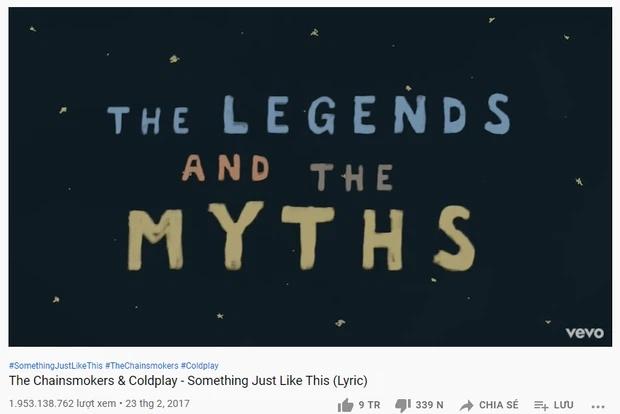This screenshot has height=414, width=620.
Task: Click the starry sky below the MYTHS lyric
Action: 310,308
